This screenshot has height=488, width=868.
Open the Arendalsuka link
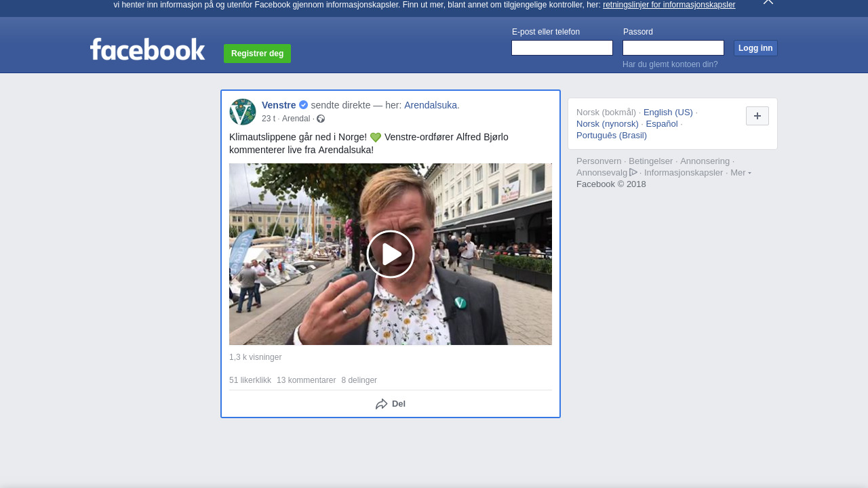[431, 105]
